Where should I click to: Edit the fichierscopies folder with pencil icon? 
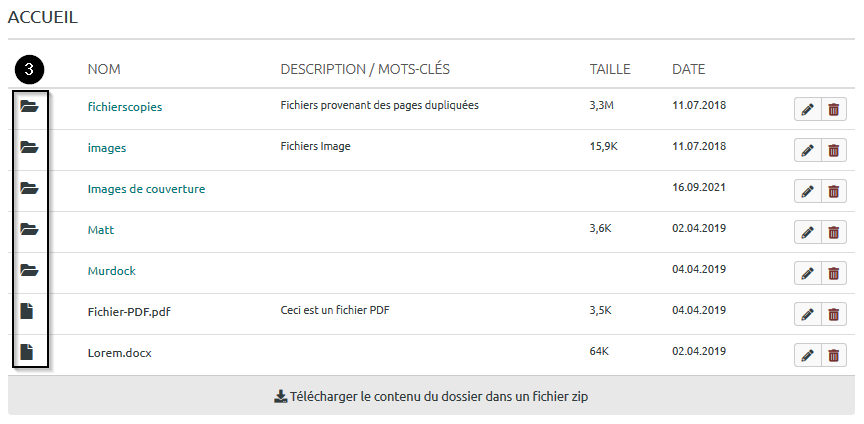pyautogui.click(x=807, y=109)
